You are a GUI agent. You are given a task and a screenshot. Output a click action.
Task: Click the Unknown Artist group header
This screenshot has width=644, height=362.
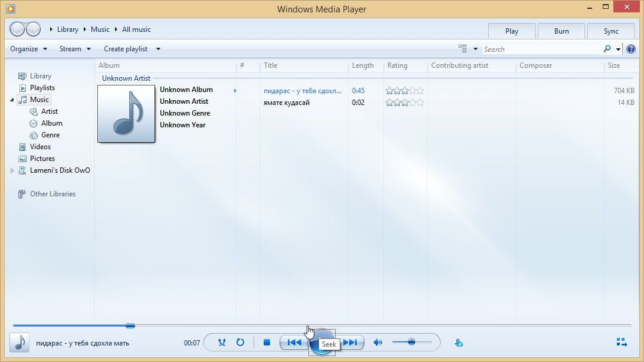126,78
